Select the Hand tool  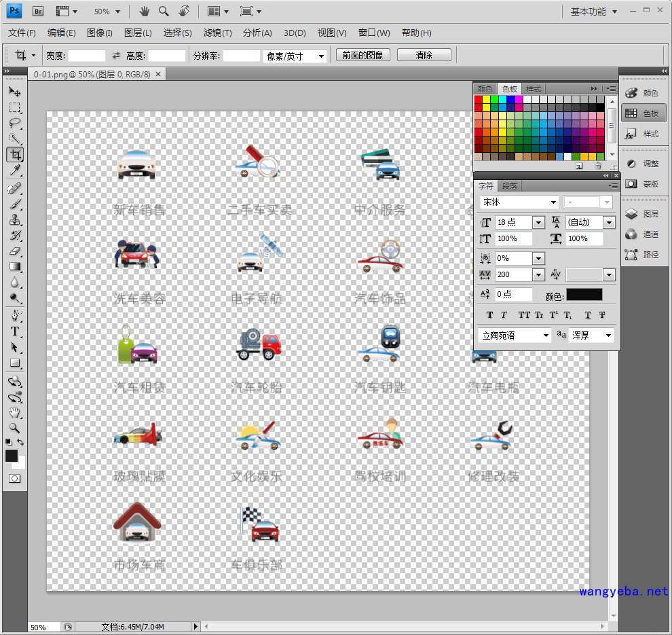(15, 413)
